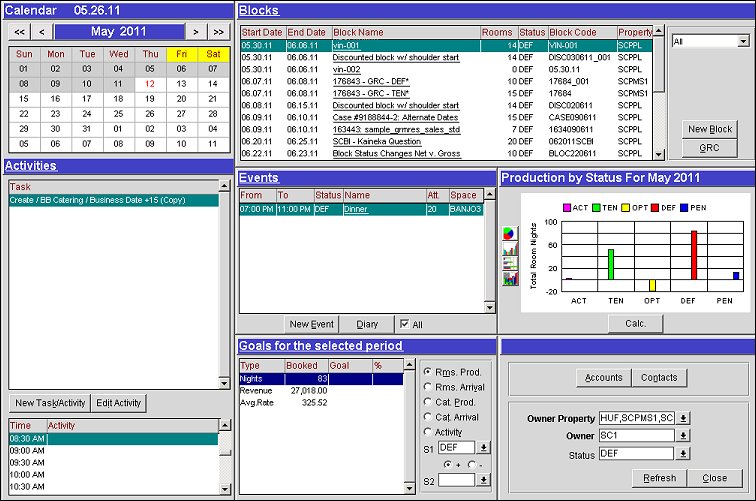Screen dimensions: 756x501
Task: Go to next month in calendar
Action: click(196, 32)
